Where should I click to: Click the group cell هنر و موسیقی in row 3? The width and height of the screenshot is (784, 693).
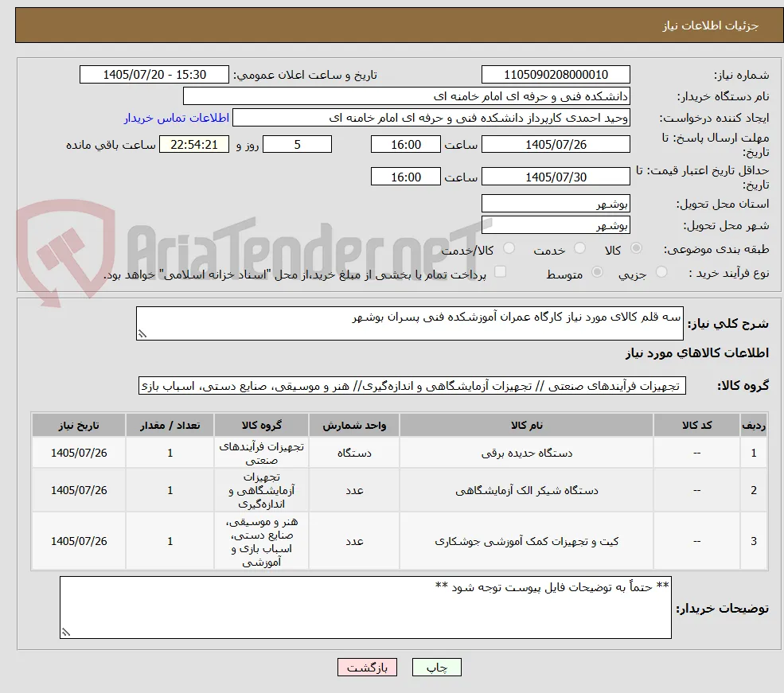pyautogui.click(x=262, y=542)
